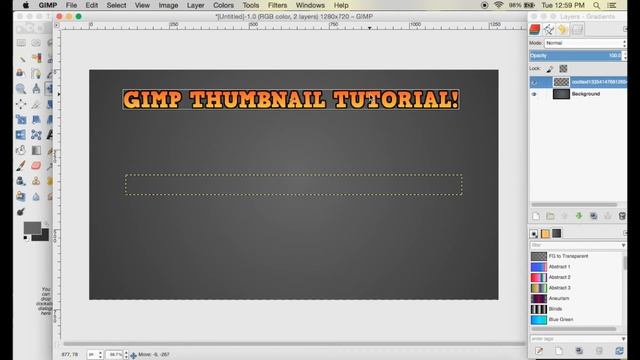Delete the layer with trash icon

coord(622,216)
